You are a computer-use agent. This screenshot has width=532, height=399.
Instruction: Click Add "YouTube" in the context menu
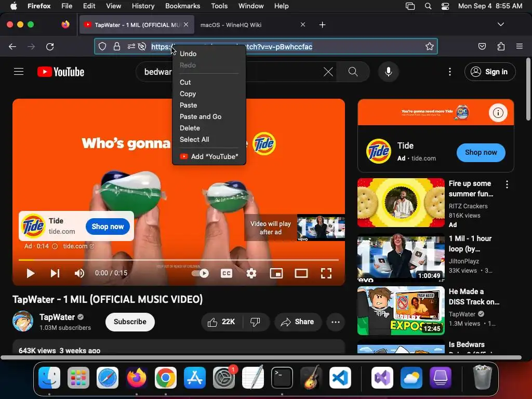(x=209, y=157)
